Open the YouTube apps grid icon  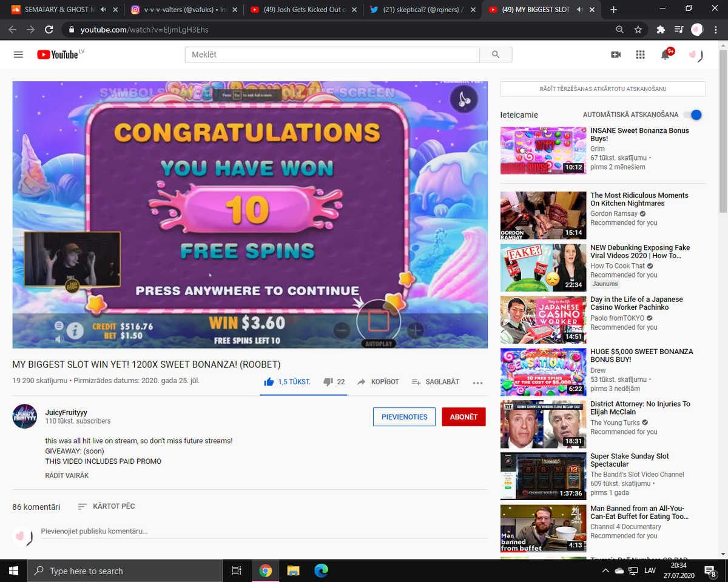point(640,55)
